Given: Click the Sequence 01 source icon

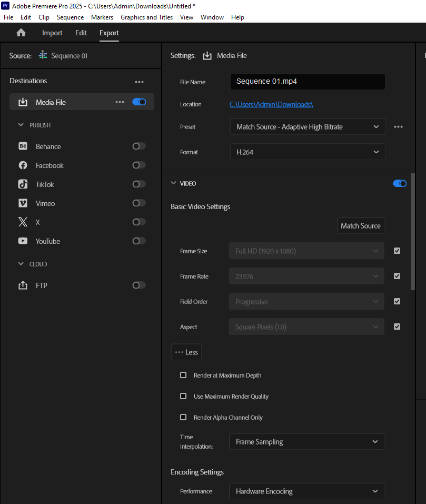Looking at the screenshot, I should [x=43, y=55].
